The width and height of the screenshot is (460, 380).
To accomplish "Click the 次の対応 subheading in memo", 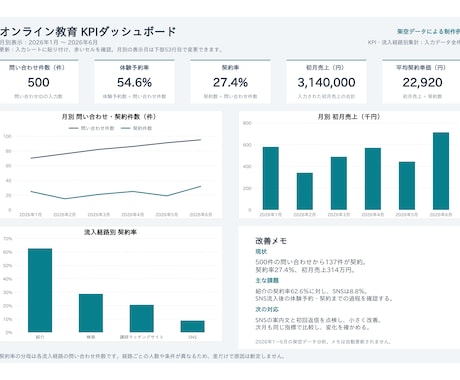I will point(267,309).
